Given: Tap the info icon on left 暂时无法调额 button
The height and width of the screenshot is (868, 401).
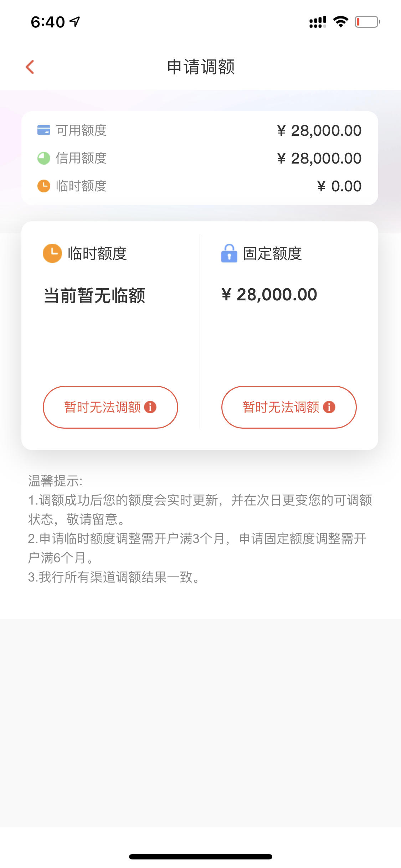Looking at the screenshot, I should click(150, 407).
